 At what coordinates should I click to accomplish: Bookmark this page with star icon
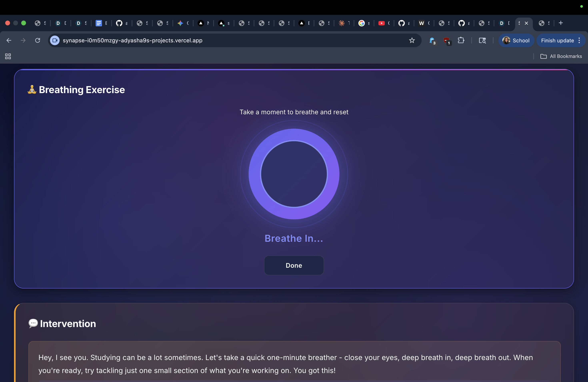[x=412, y=41]
